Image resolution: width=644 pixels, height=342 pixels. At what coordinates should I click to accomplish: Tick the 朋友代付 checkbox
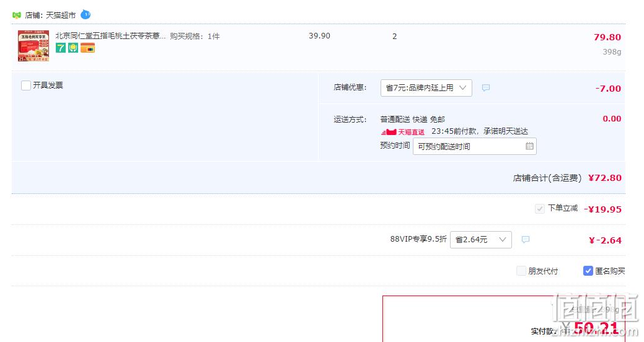(x=521, y=271)
